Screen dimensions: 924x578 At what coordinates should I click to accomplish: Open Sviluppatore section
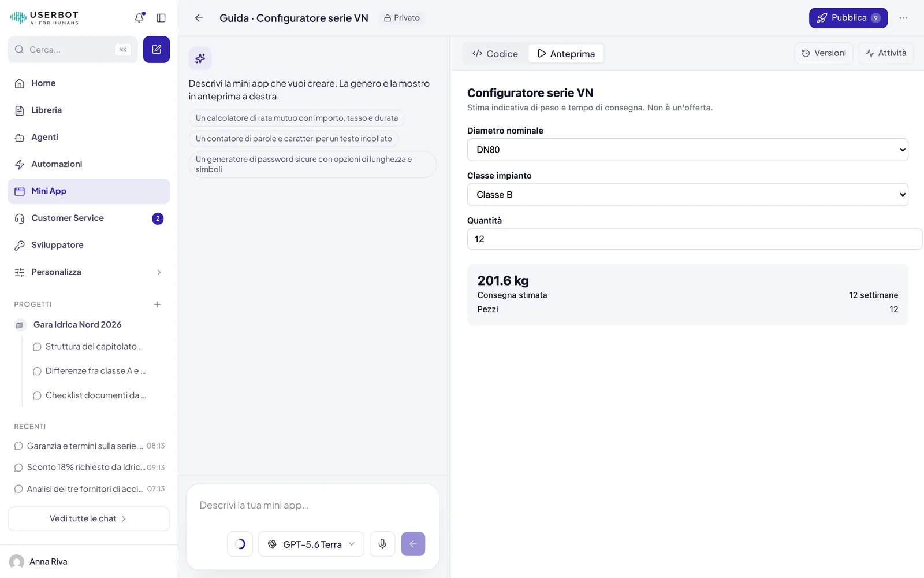89,245
